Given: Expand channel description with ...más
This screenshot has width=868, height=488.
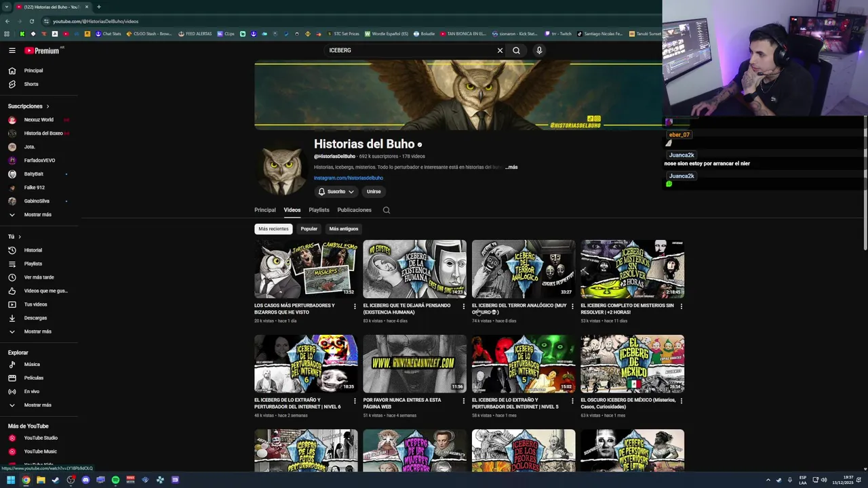Looking at the screenshot, I should coord(512,167).
